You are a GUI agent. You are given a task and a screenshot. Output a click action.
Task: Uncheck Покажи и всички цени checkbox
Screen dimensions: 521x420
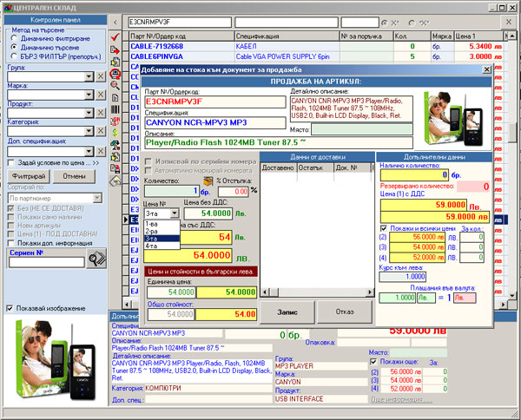385,229
